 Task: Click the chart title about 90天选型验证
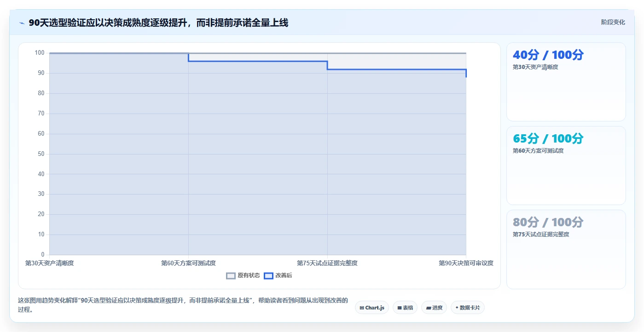tap(158, 23)
